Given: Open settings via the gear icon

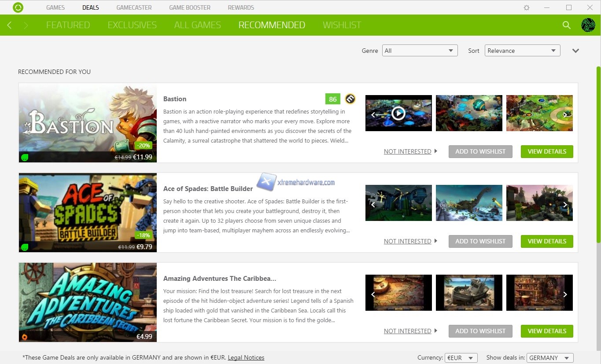Looking at the screenshot, I should (527, 7).
